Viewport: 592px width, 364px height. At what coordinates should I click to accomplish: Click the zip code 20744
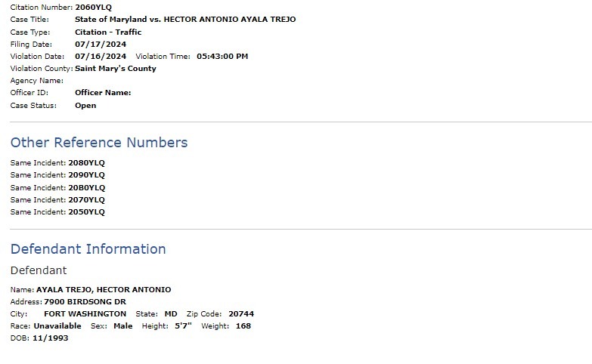point(241,314)
